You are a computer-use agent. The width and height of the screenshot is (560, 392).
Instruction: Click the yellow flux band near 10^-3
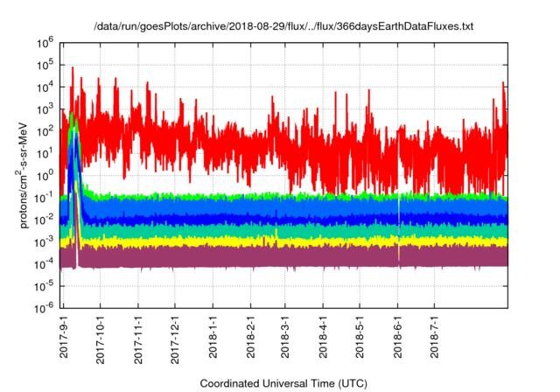pyautogui.click(x=262, y=240)
